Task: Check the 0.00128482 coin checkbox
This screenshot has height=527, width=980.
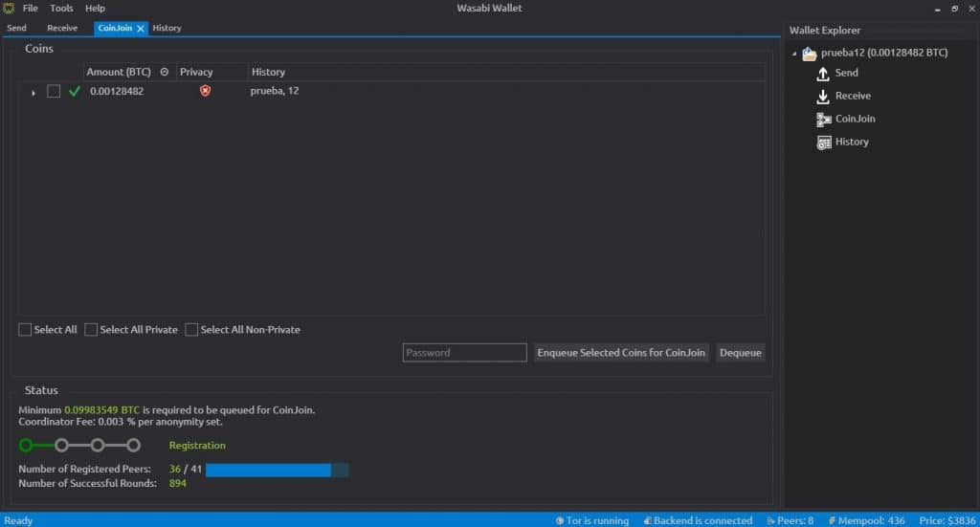Action: click(x=54, y=92)
